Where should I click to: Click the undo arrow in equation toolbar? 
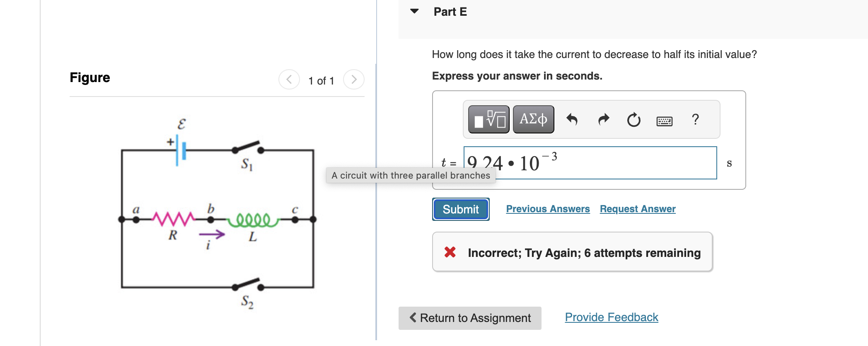point(572,119)
